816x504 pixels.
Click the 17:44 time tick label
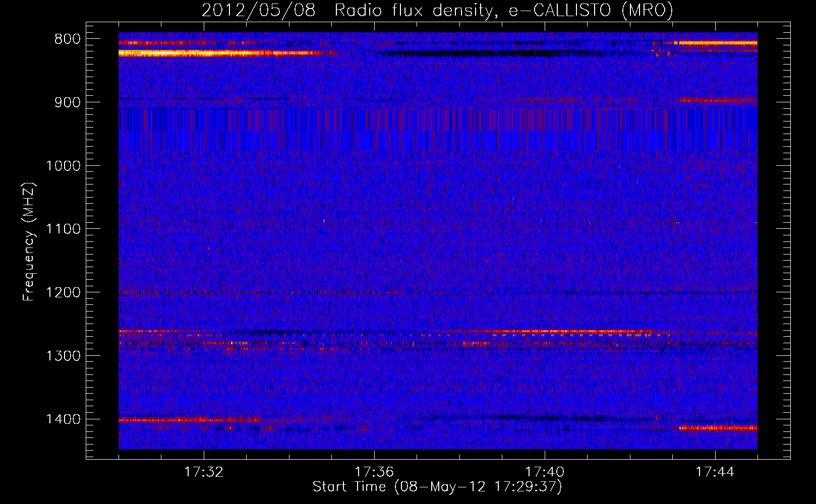[715, 472]
